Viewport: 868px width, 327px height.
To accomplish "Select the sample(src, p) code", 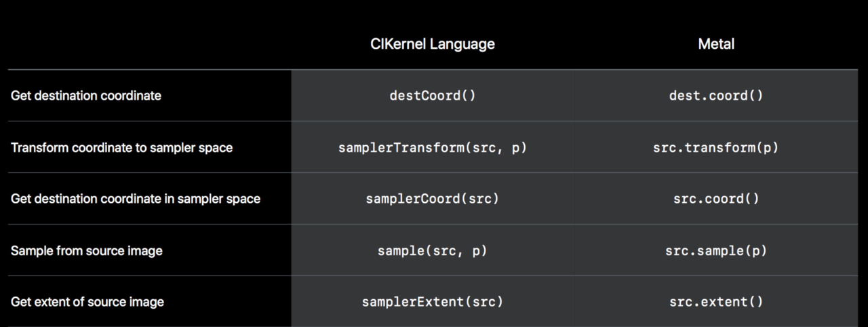I will click(x=433, y=250).
